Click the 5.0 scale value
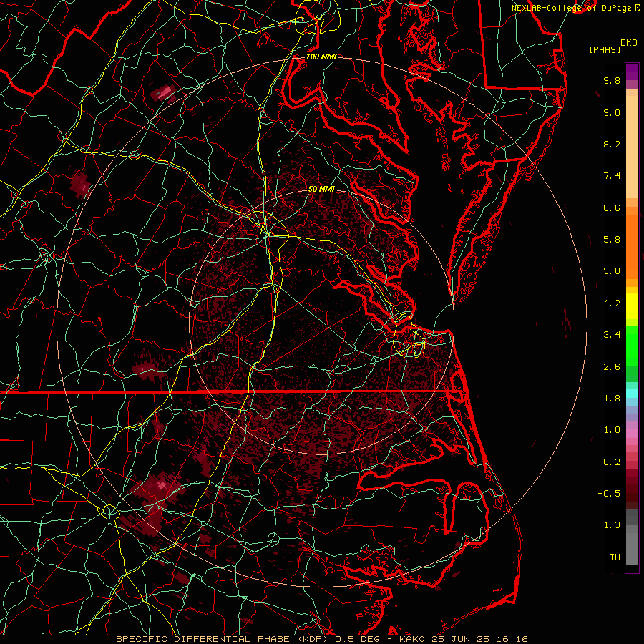The height and width of the screenshot is (644, 644). (612, 271)
